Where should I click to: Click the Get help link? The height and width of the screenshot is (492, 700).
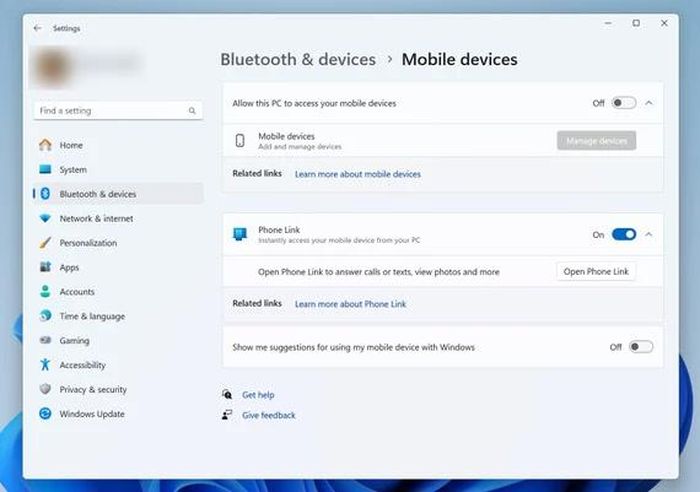(x=258, y=395)
